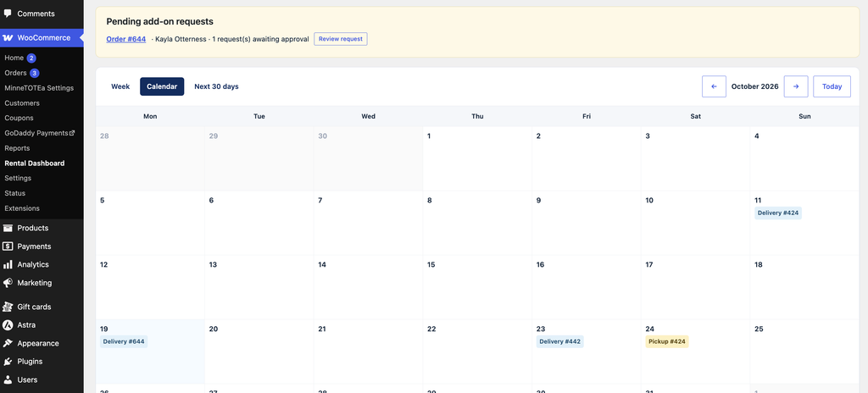Image resolution: width=868 pixels, height=393 pixels.
Task: Select the Calendar view tab
Action: [162, 86]
